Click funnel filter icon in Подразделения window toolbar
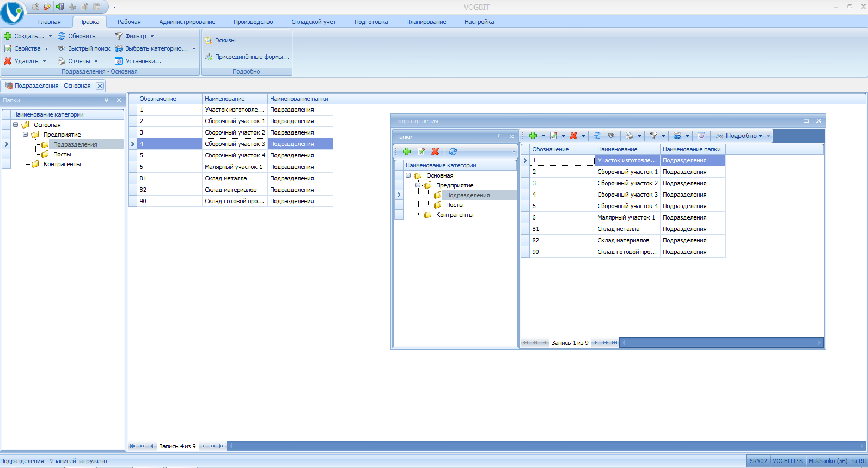This screenshot has height=468, width=868. click(653, 136)
